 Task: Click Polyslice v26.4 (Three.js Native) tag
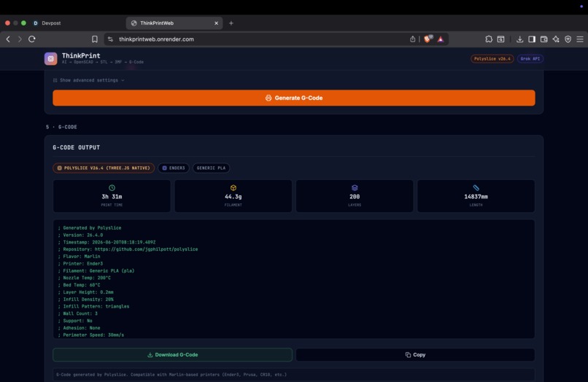click(104, 168)
